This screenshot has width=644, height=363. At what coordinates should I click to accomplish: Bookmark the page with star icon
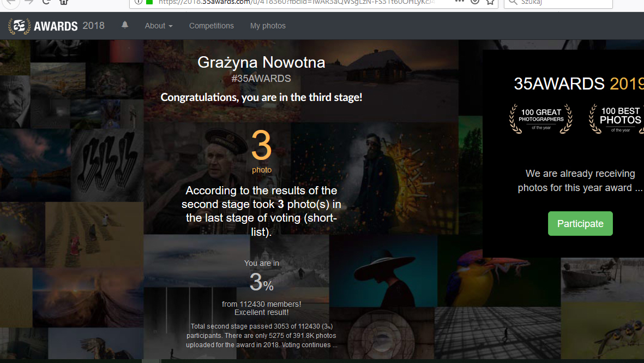click(490, 2)
